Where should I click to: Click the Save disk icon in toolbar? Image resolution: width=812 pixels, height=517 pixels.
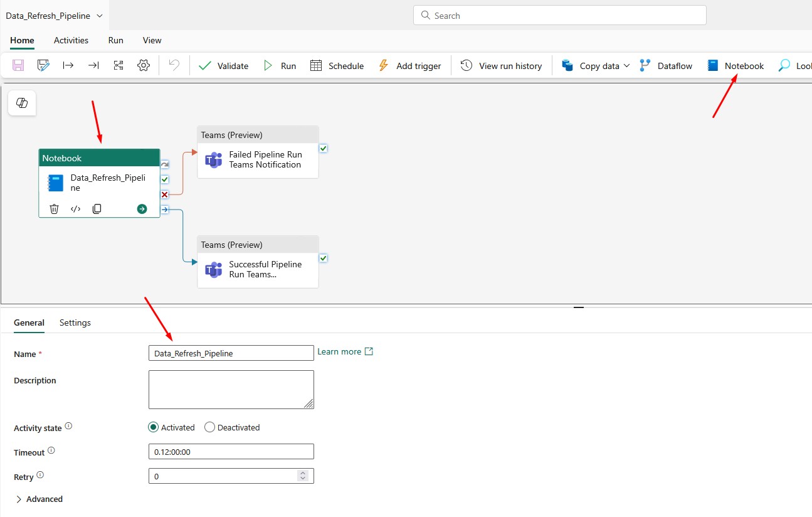[x=18, y=65]
